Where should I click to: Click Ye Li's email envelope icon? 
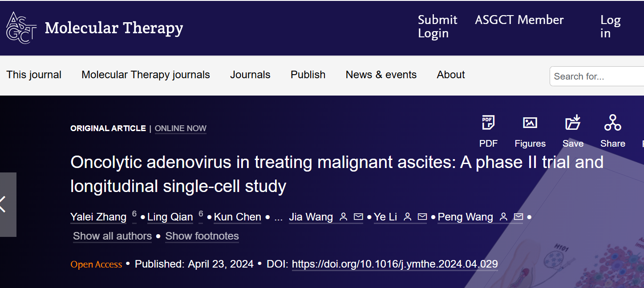pos(422,217)
